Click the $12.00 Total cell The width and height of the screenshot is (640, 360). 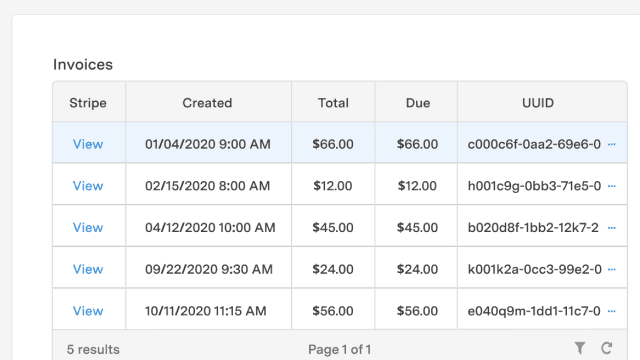pos(333,184)
